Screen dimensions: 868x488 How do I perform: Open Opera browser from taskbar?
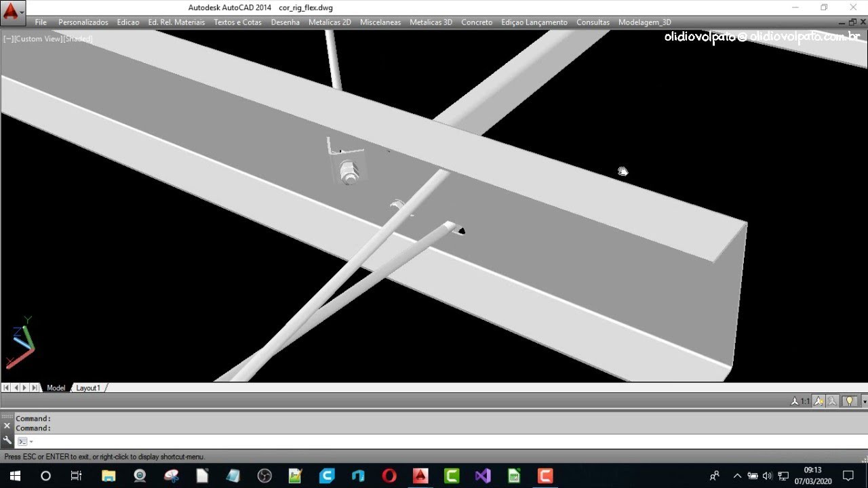(x=389, y=476)
